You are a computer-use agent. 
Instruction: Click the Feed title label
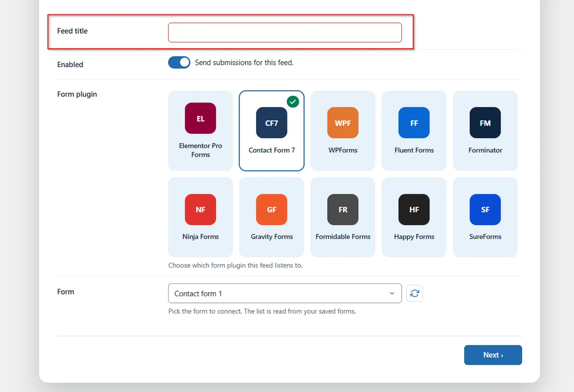pyautogui.click(x=72, y=31)
